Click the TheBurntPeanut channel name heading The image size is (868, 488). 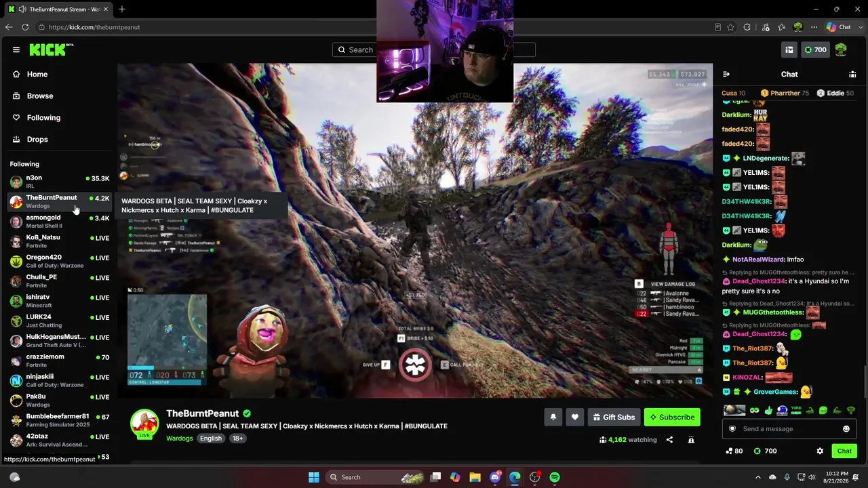(x=203, y=413)
